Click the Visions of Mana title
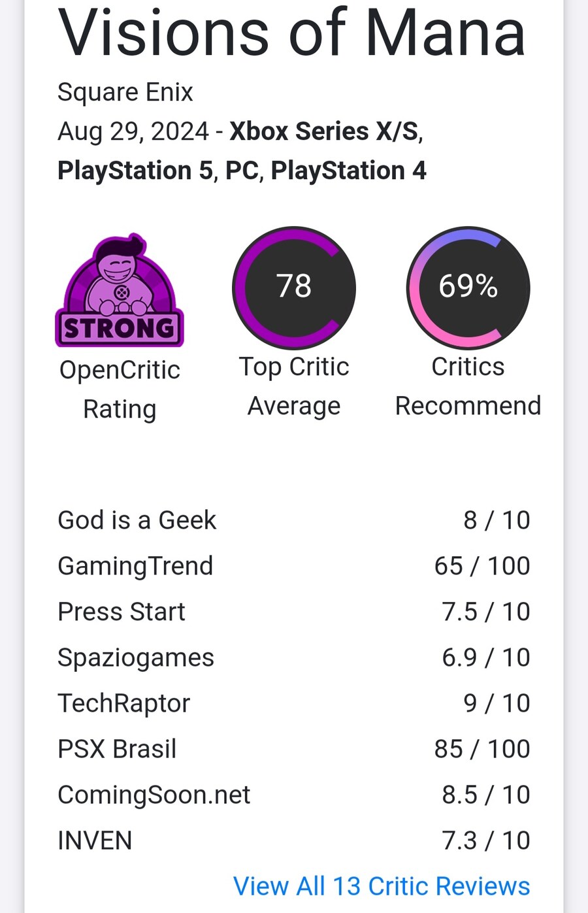The width and height of the screenshot is (588, 913). (291, 33)
